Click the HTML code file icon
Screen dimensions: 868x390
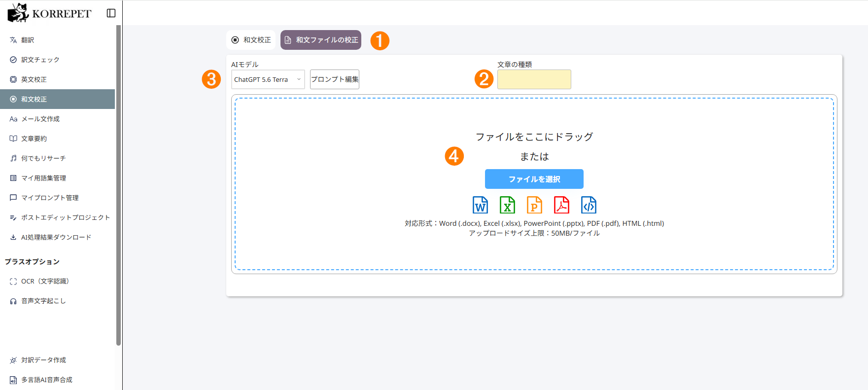click(589, 205)
